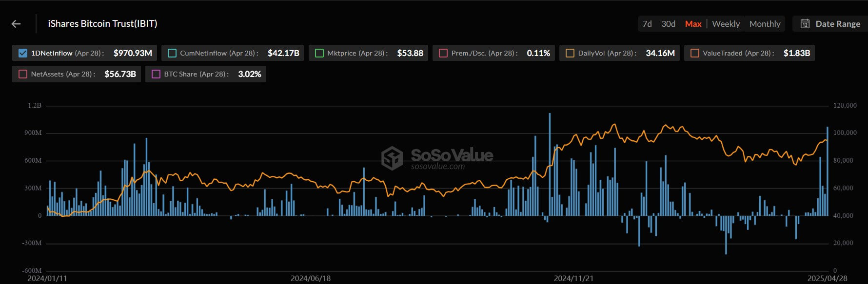This screenshot has width=868, height=284.
Task: Click the calendar icon beside Date Range
Action: pyautogui.click(x=805, y=24)
